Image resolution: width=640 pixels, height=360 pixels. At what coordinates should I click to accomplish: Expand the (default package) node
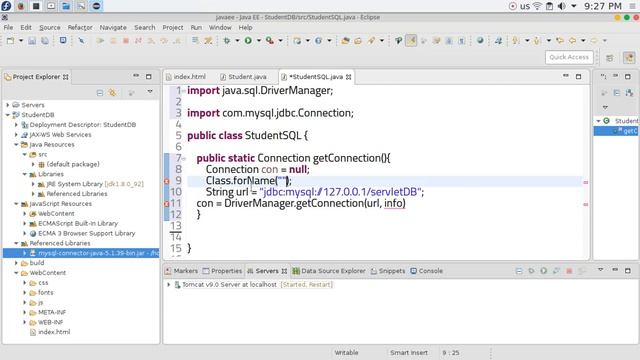coord(33,164)
